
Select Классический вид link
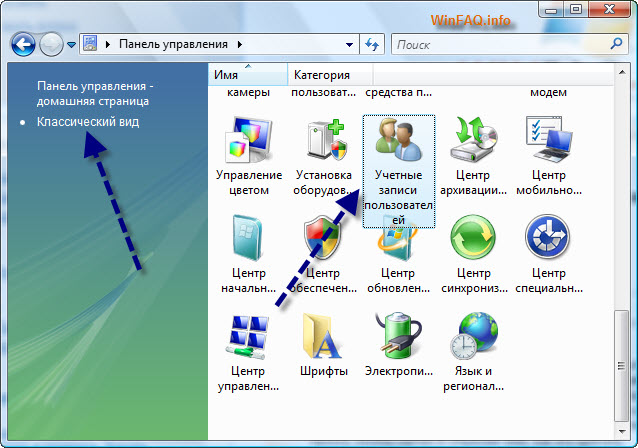click(88, 122)
